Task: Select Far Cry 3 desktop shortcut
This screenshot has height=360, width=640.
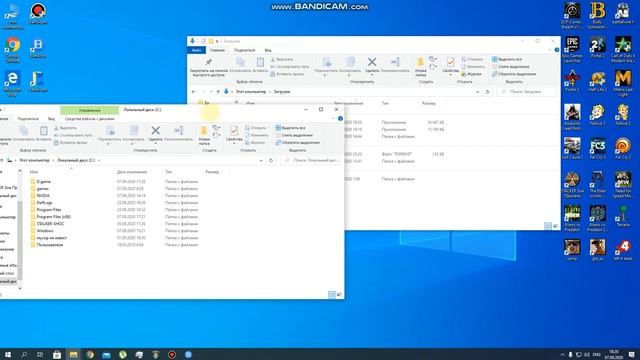Action: click(598, 149)
